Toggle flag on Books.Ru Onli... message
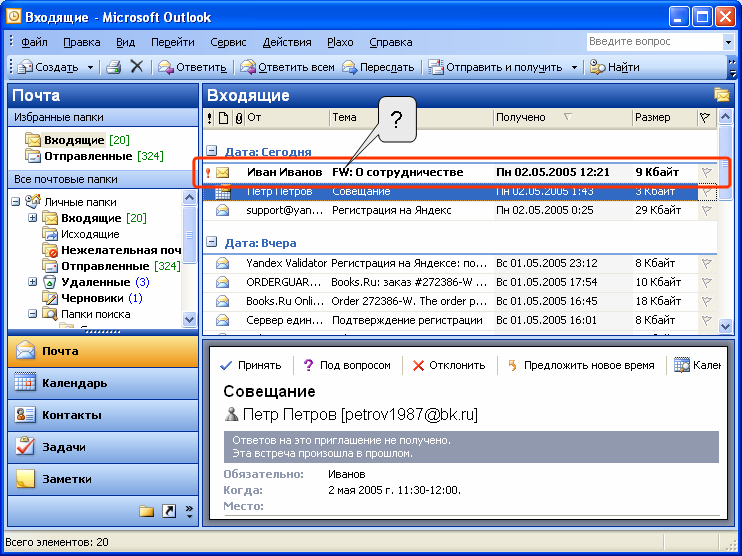 707,301
